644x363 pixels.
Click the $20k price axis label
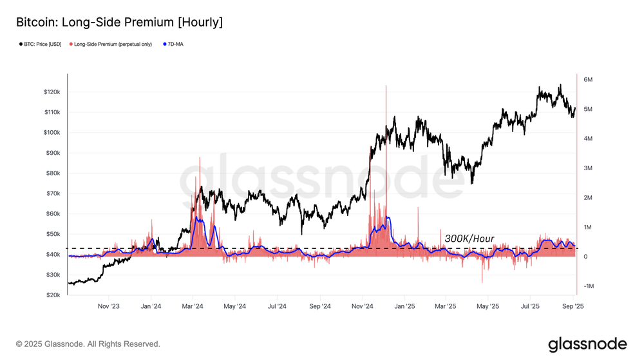click(53, 295)
